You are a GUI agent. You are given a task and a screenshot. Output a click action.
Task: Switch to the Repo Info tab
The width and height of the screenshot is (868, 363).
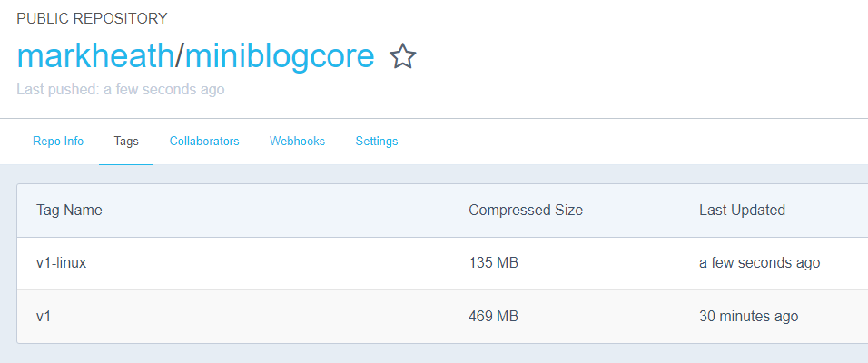[x=58, y=142]
